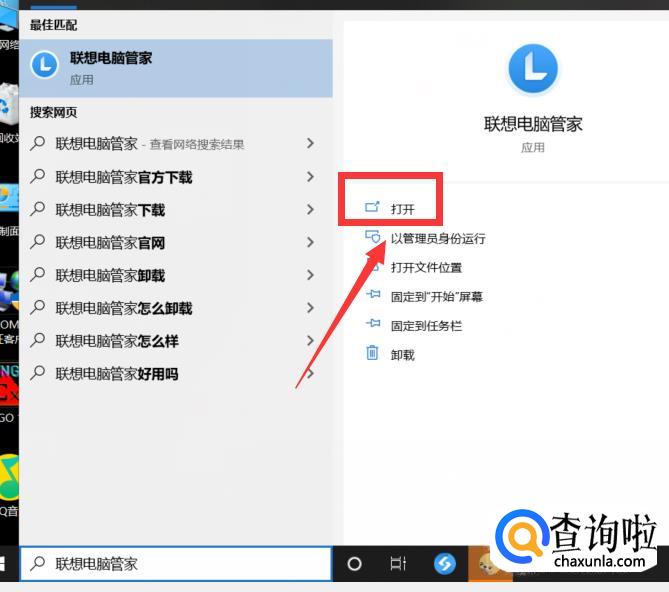Select suggestion 联想电脑管家怎么样

click(174, 341)
